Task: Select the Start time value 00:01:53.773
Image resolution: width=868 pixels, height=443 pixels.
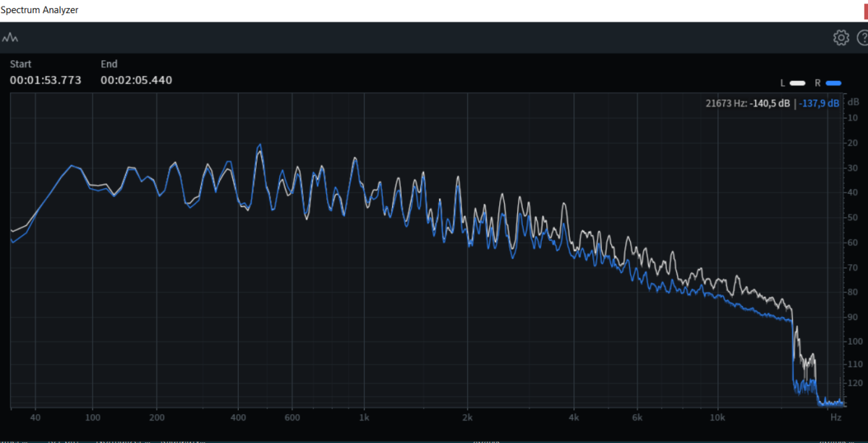Action: (46, 80)
